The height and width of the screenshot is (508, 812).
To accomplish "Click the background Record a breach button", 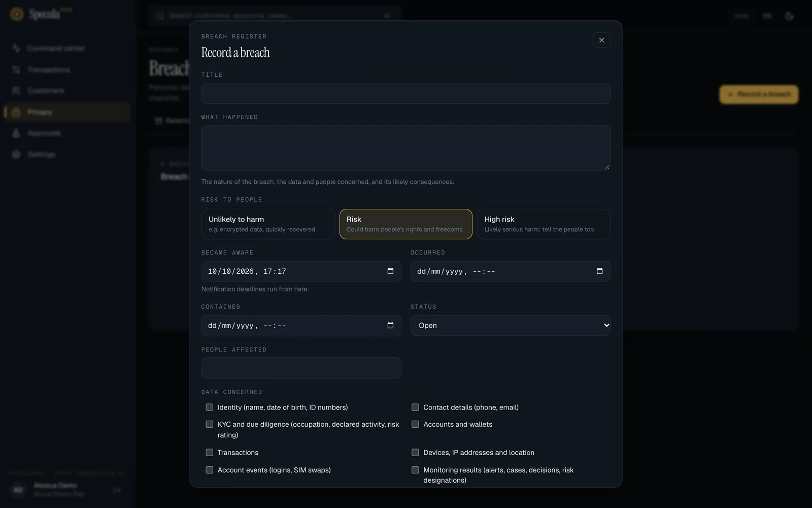I will point(759,94).
